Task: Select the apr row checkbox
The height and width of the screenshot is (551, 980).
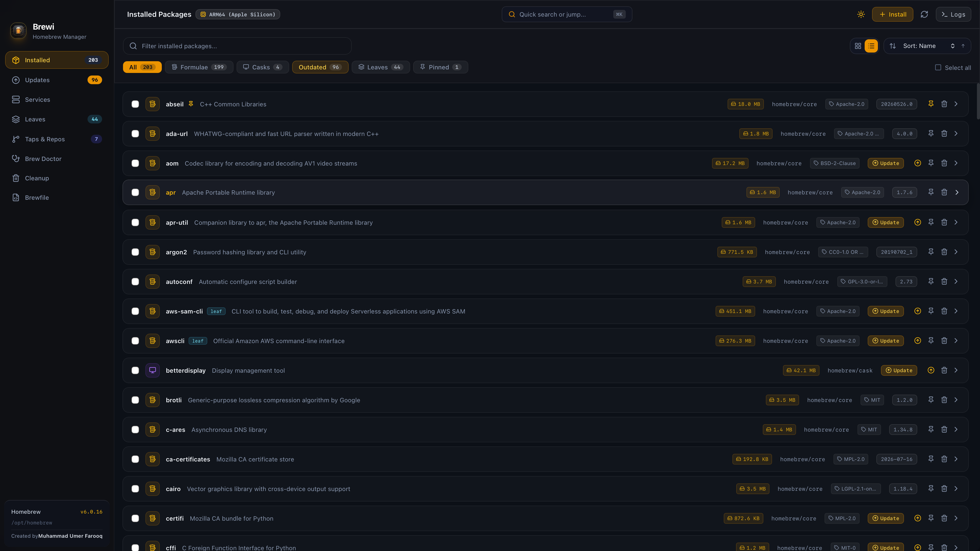Action: (135, 192)
